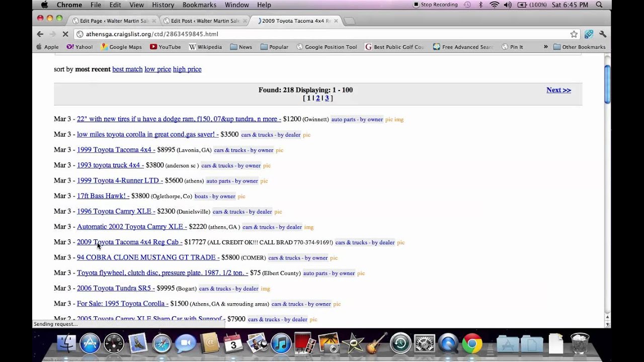Click the page vertical scrollbar thumb
Screen dimensions: 644x362
pyautogui.click(x=607, y=84)
